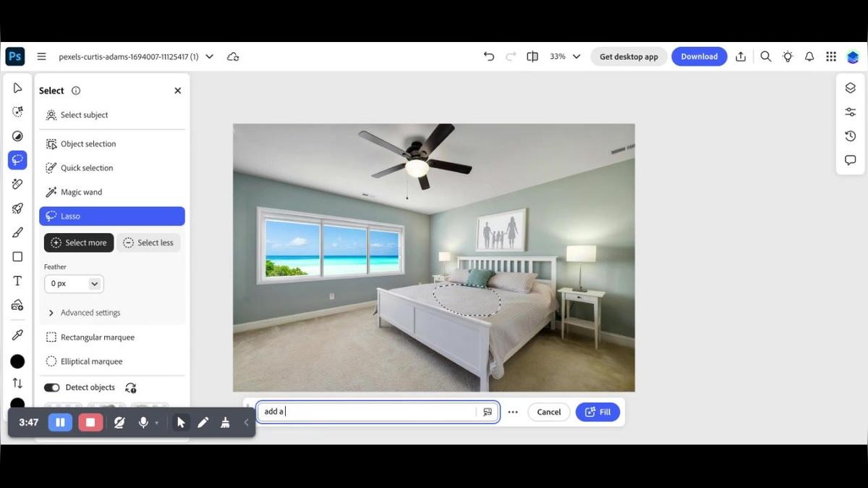Select the Rectangle shape tool
Screen dimensions: 868x488
[17, 257]
